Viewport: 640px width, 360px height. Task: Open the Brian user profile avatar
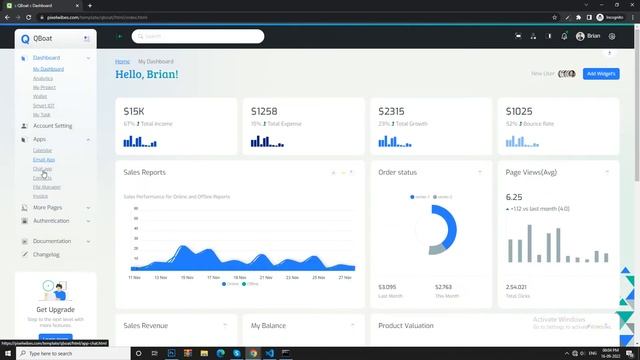580,36
